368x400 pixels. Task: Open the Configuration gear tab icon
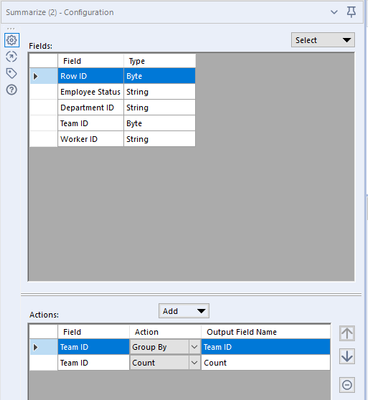[12, 40]
